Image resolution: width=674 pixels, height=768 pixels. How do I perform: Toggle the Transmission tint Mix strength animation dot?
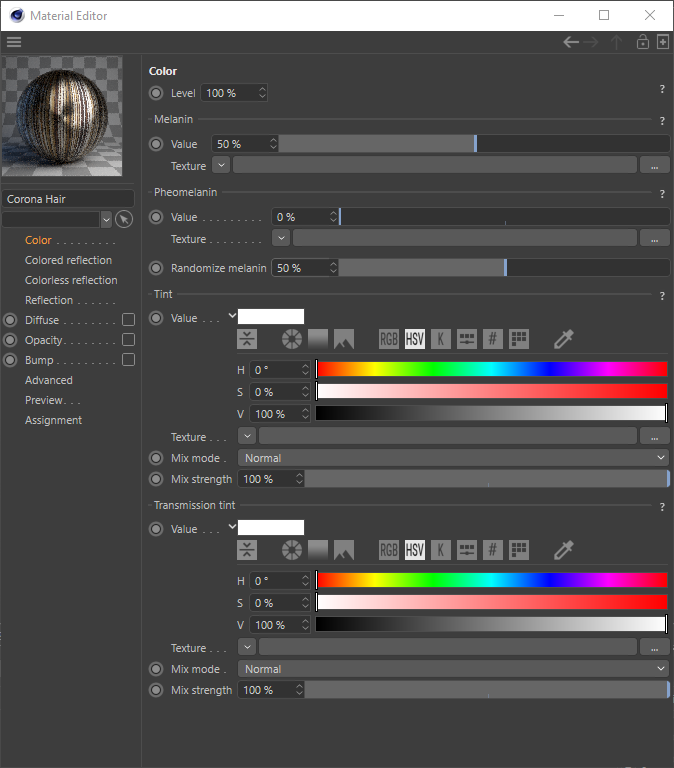coord(156,690)
